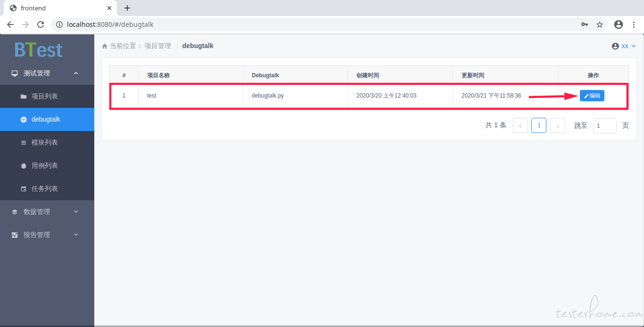
Task: Focus the 跳至 page number field
Action: [605, 126]
